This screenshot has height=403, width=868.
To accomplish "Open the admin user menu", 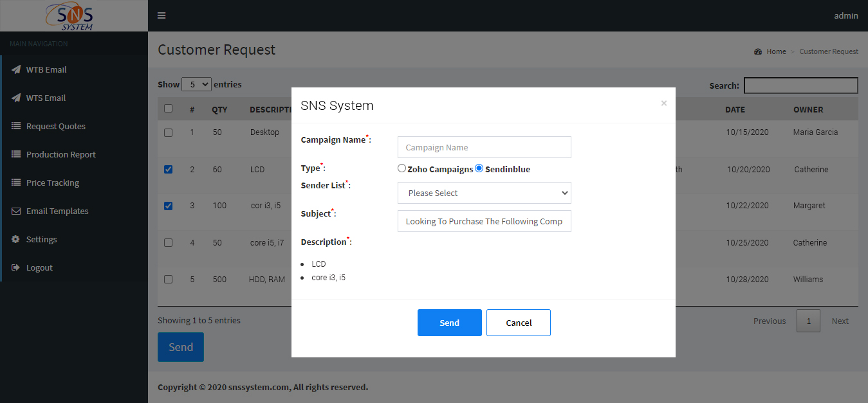I will 845,15.
